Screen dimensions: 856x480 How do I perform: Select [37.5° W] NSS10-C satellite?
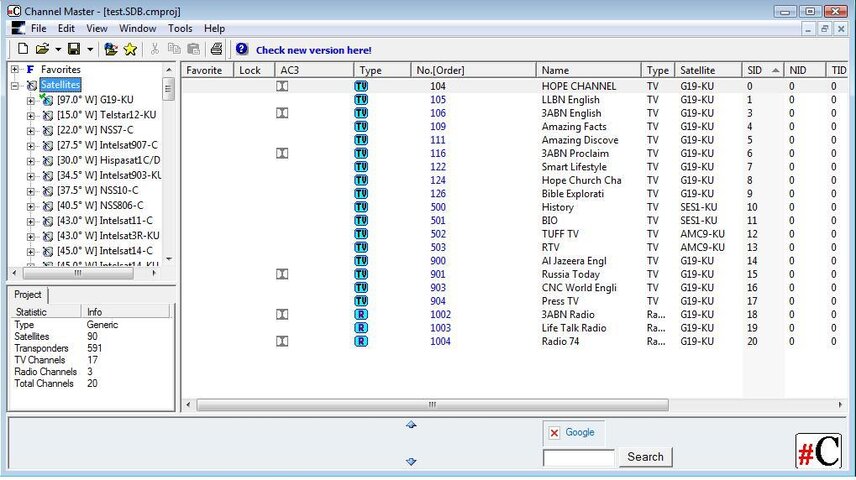tap(97, 191)
